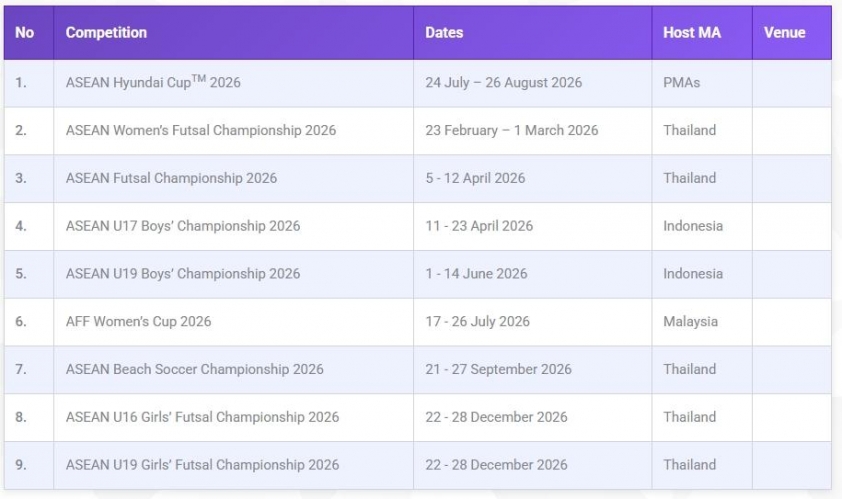The height and width of the screenshot is (499, 842).
Task: Select the Malaysia host cell
Action: pos(690,322)
